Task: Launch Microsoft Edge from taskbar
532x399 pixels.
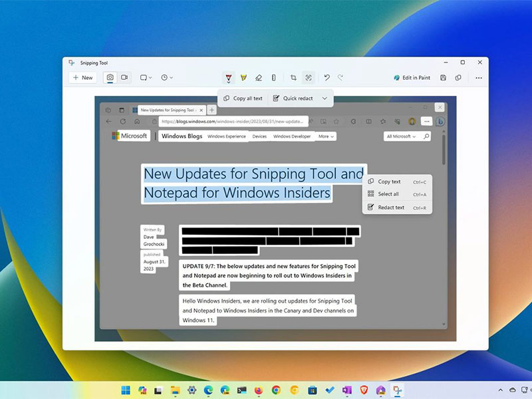Action: (208, 390)
